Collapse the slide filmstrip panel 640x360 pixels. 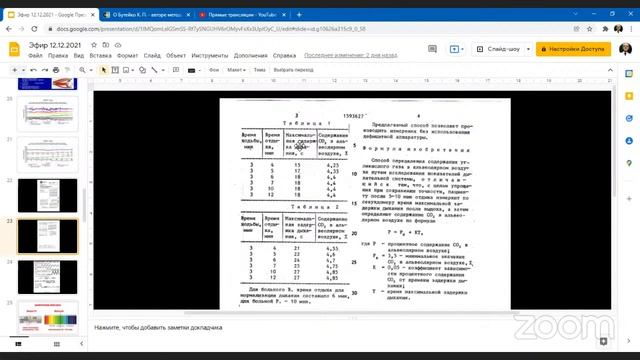(x=81, y=344)
